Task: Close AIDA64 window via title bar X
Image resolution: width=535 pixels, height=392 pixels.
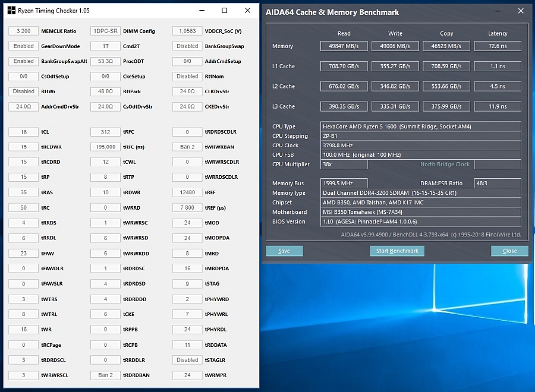Action: point(521,11)
